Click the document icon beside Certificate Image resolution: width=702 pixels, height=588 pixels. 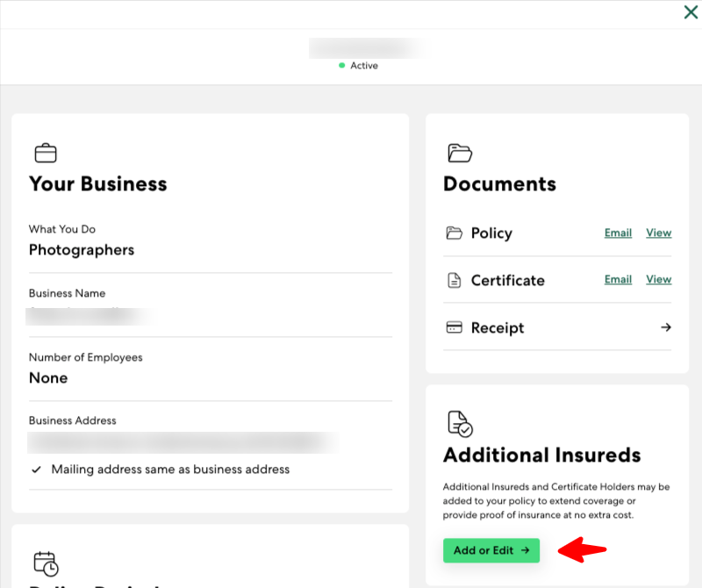click(x=454, y=281)
